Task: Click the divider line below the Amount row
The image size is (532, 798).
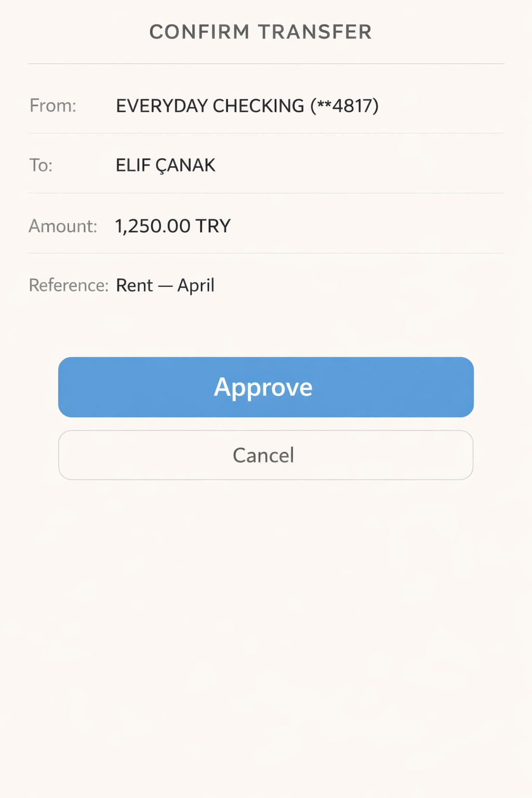Action: click(x=265, y=254)
